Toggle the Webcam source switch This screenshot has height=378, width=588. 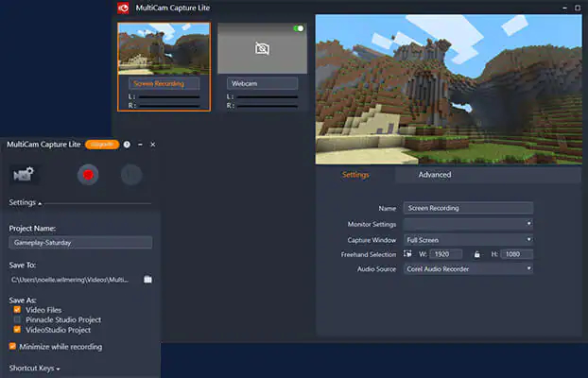(x=299, y=28)
